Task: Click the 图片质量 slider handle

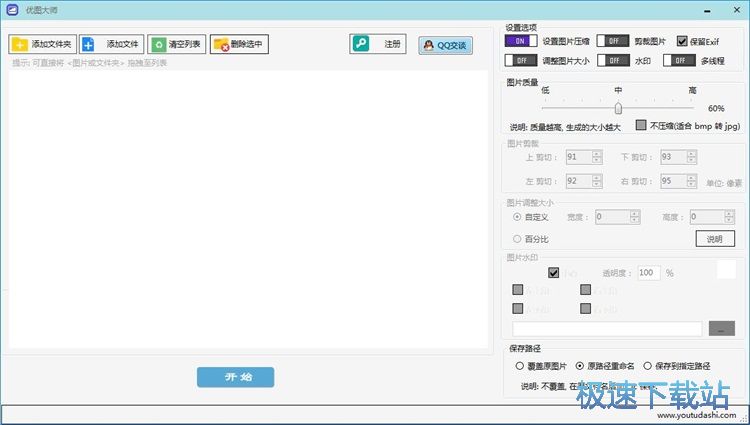Action: point(618,108)
